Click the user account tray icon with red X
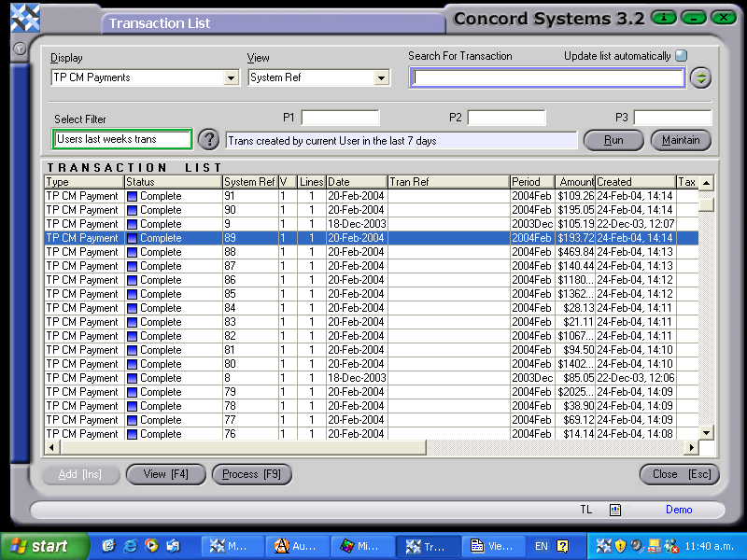Viewport: 747px width, 560px height. 672,545
